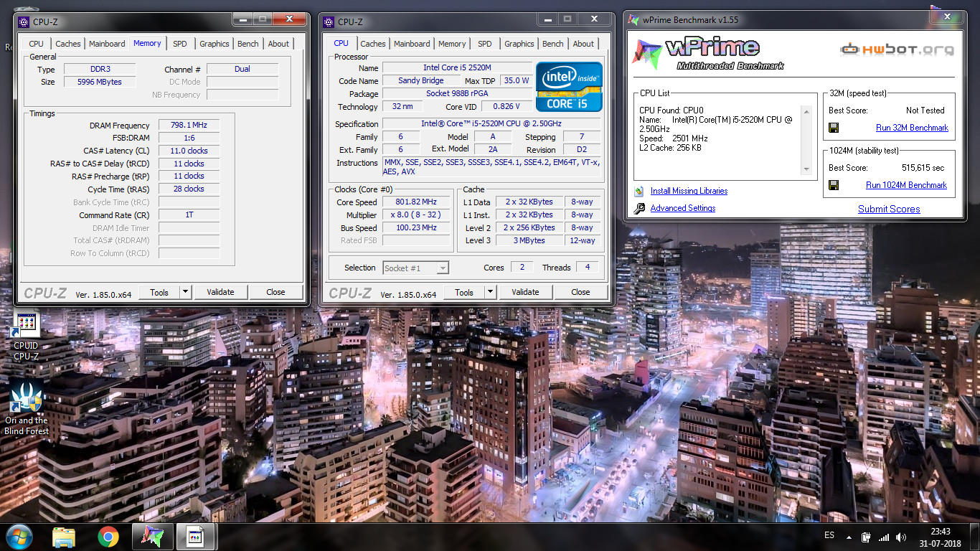980x551 pixels.
Task: Click the power plug battery tray icon
Action: click(866, 537)
